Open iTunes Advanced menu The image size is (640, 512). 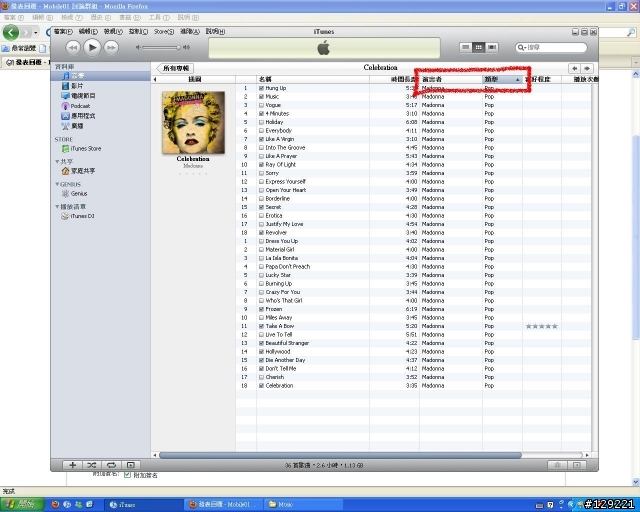click(190, 31)
